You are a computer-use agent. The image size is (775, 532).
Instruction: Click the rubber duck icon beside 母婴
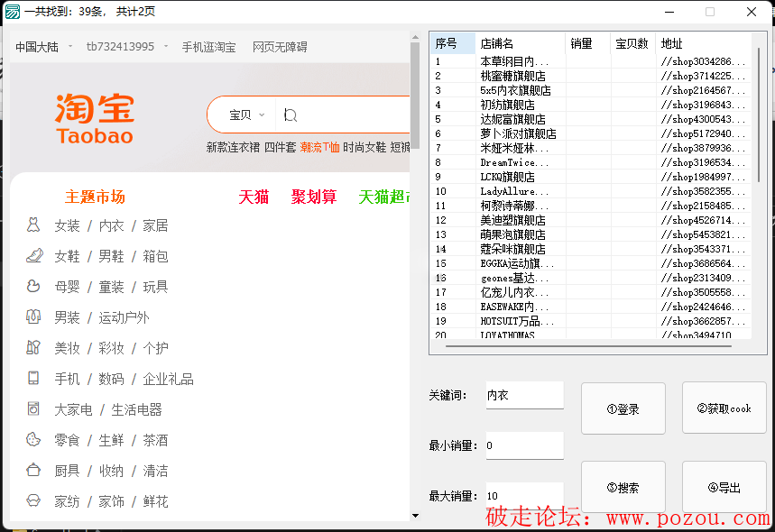tap(33, 287)
